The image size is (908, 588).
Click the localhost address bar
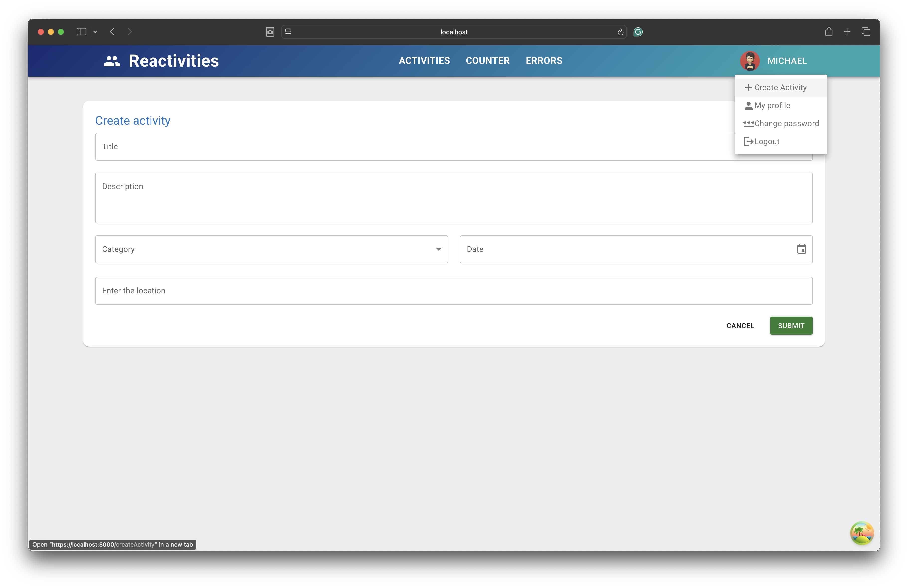click(x=454, y=32)
